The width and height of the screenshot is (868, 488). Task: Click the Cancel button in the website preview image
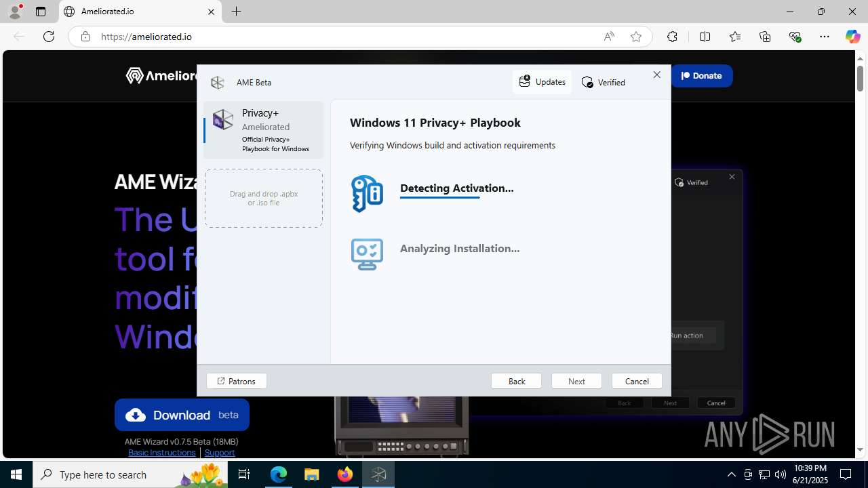pyautogui.click(x=716, y=403)
